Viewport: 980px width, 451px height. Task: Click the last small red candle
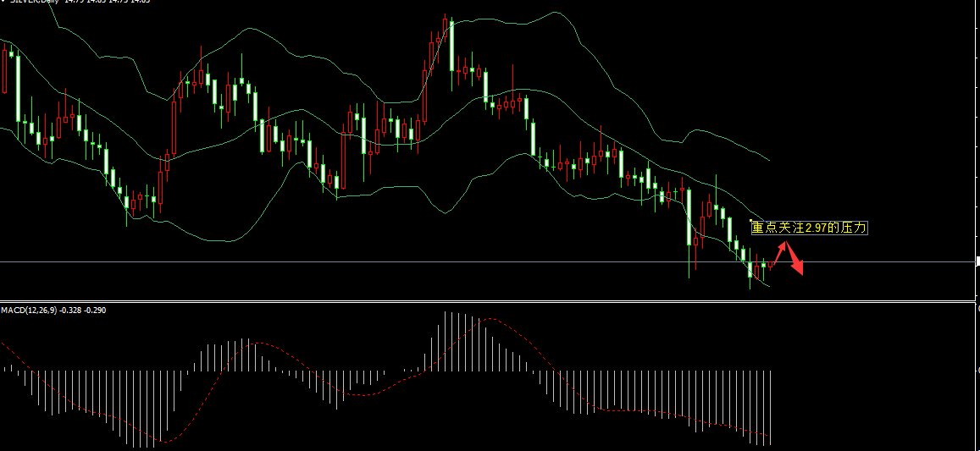[771, 265]
